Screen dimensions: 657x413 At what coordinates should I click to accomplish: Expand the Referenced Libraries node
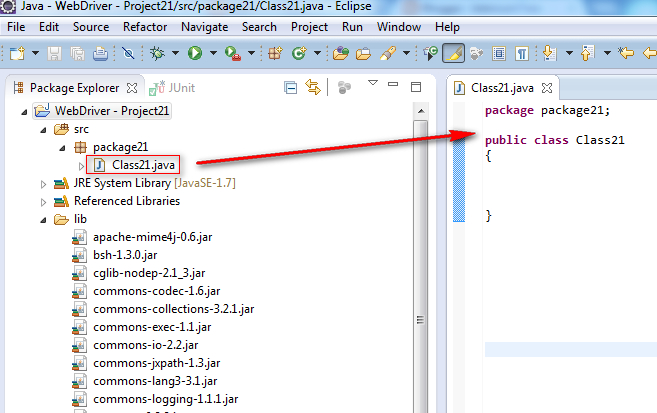coord(43,202)
